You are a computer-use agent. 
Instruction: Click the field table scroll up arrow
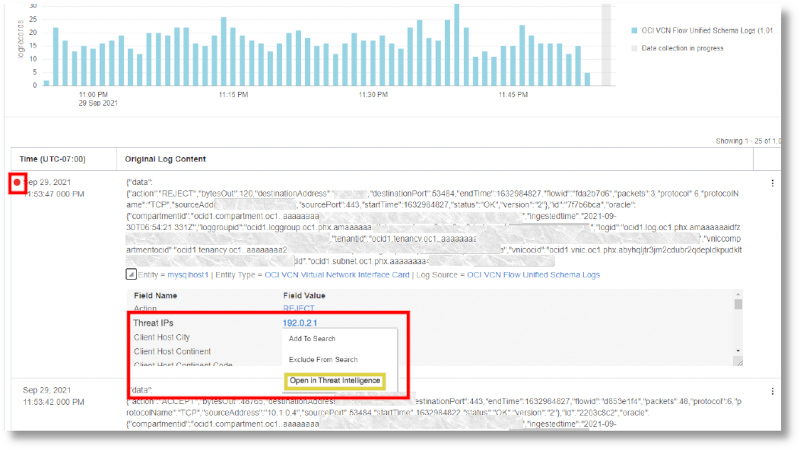click(x=738, y=294)
